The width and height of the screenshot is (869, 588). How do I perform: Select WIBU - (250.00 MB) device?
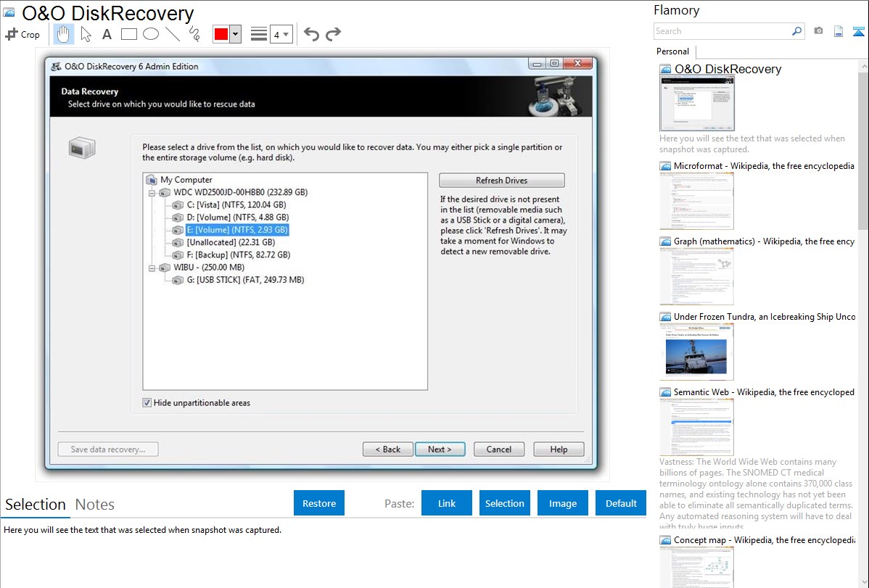[209, 267]
